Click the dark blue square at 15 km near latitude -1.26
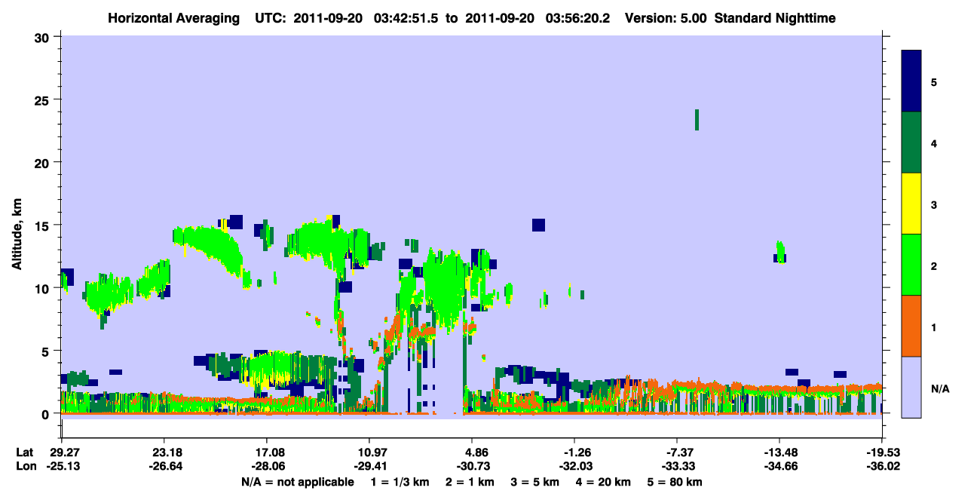This screenshot has height=503, width=980. click(x=538, y=225)
